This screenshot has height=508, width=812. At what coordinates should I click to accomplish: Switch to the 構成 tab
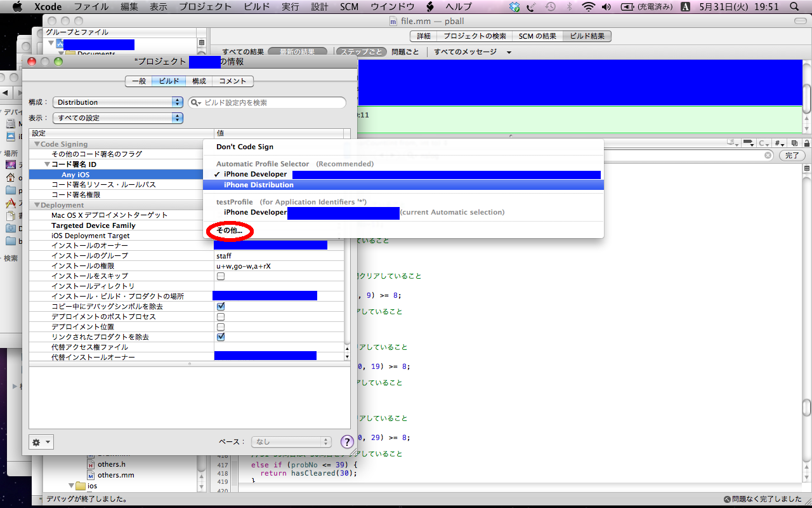(199, 81)
